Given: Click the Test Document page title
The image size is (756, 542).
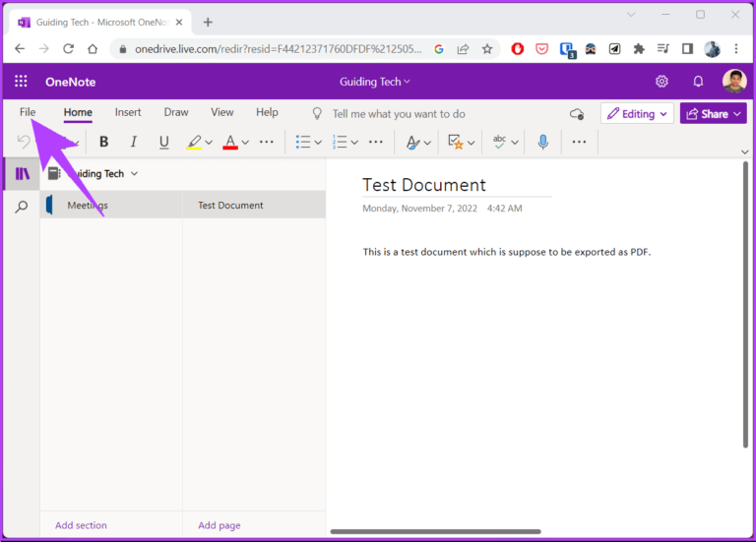Looking at the screenshot, I should [x=424, y=185].
